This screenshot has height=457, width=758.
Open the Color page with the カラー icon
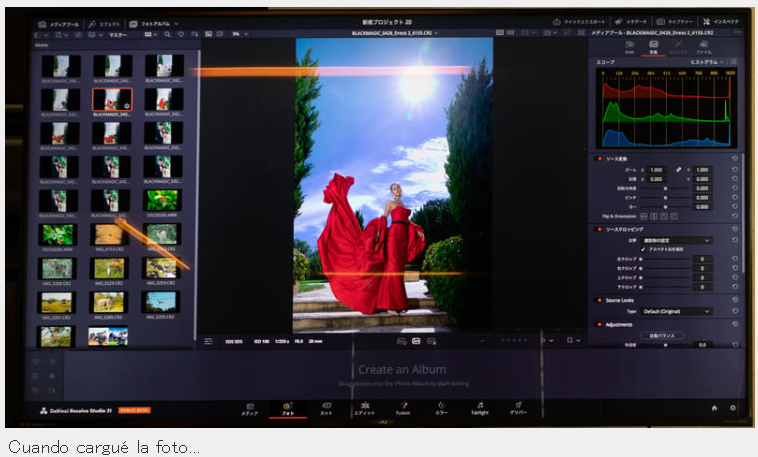click(441, 409)
